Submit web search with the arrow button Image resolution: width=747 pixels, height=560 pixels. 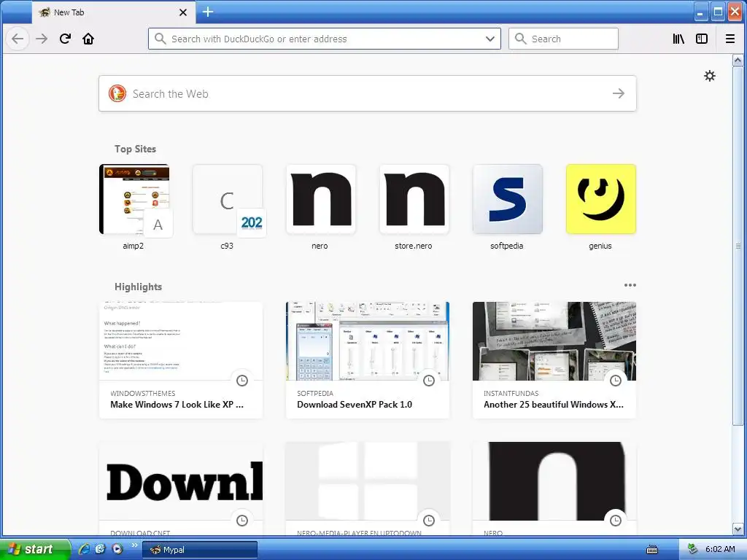tap(619, 93)
